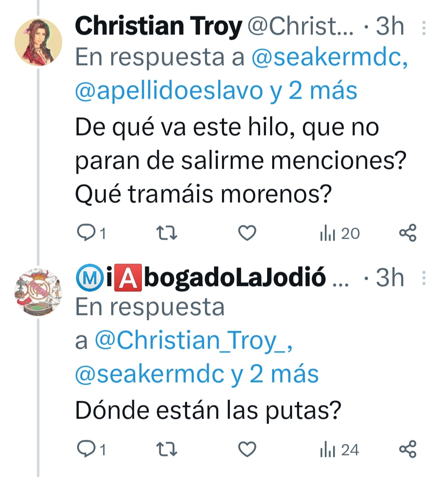This screenshot has height=477, width=448.
Task: Open reply on Christian Troy's tweet
Action: point(91,233)
